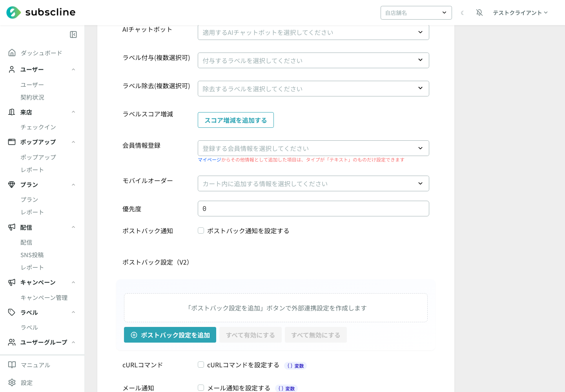The image size is (565, 392).
Task: Open the テストクライアント account menu
Action: (x=520, y=13)
